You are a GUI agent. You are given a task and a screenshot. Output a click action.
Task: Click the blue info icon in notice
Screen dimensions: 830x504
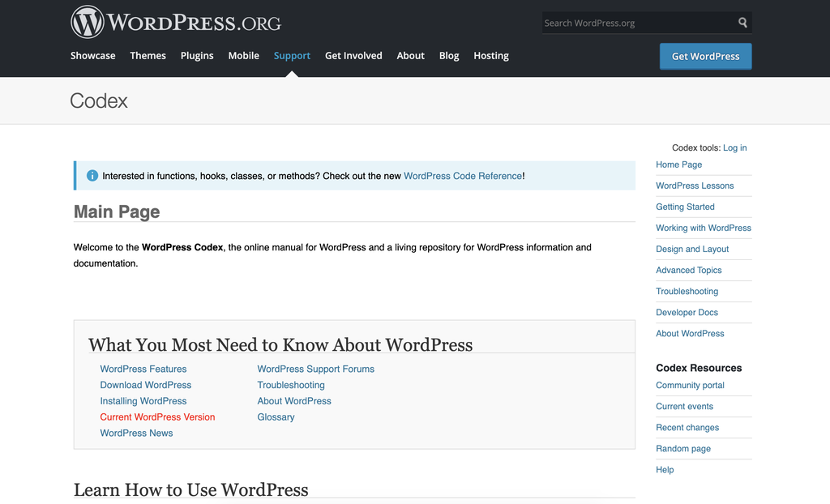(92, 176)
